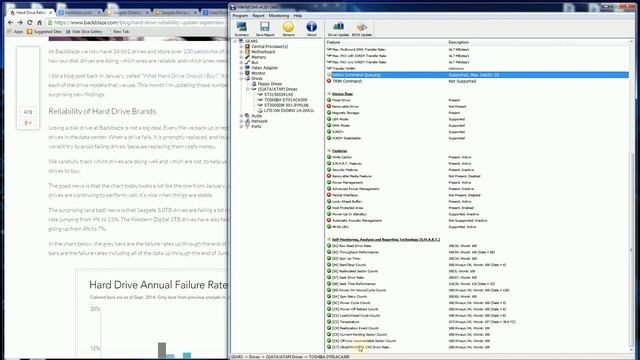Select the Native Command Queuing row
Image resolution: width=640 pixels, height=360 pixels.
[478, 75]
